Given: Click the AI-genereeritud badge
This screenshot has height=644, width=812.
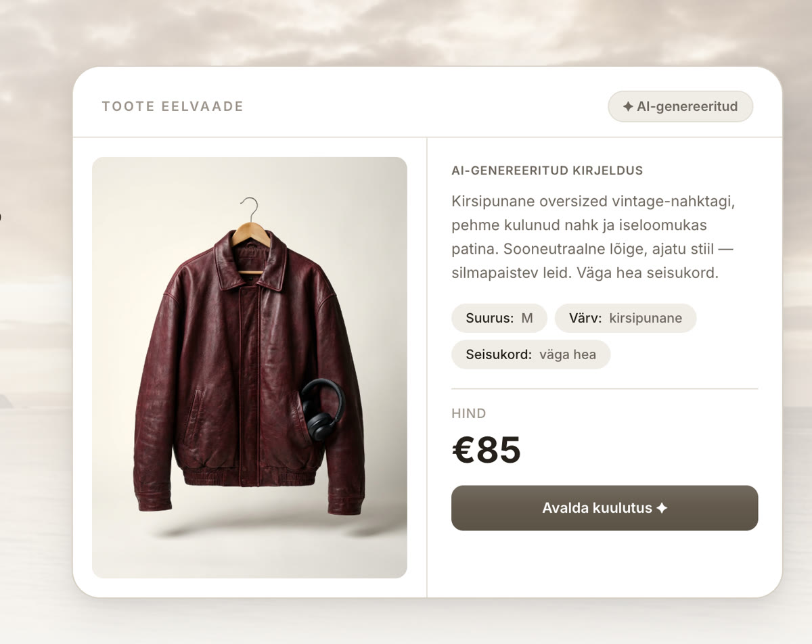Looking at the screenshot, I should click(x=680, y=106).
